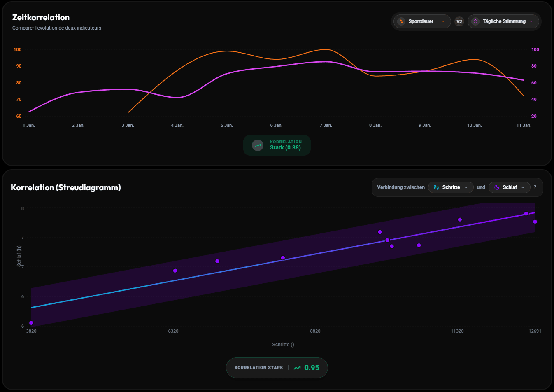Click the Korrelation Stark 0.95 pill
Image resolution: width=554 pixels, height=392 pixels.
(x=277, y=368)
